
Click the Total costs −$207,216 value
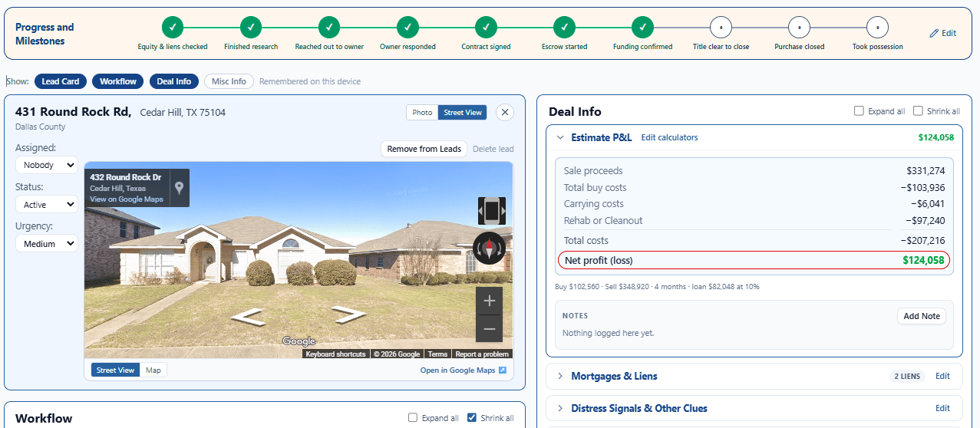(922, 240)
